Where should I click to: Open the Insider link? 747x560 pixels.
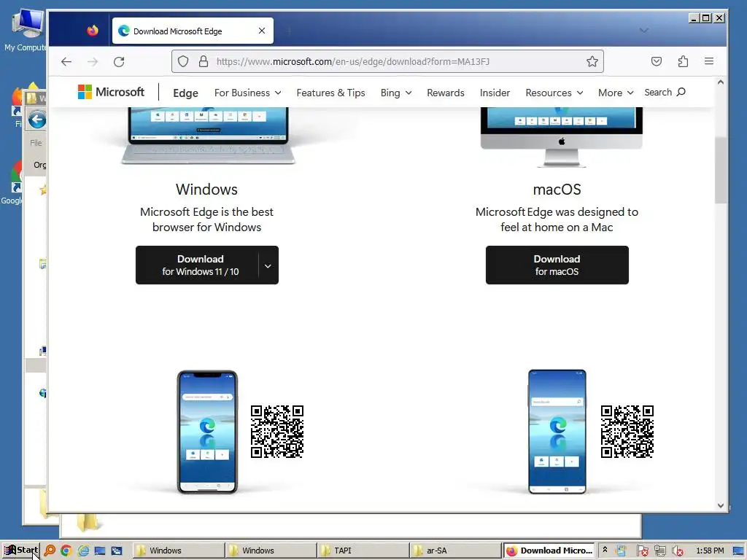click(495, 93)
